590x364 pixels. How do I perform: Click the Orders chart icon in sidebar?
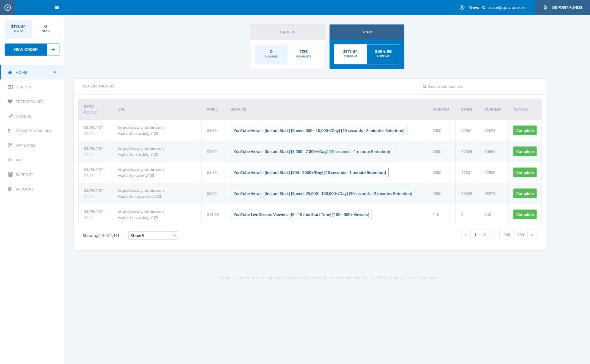(10, 116)
